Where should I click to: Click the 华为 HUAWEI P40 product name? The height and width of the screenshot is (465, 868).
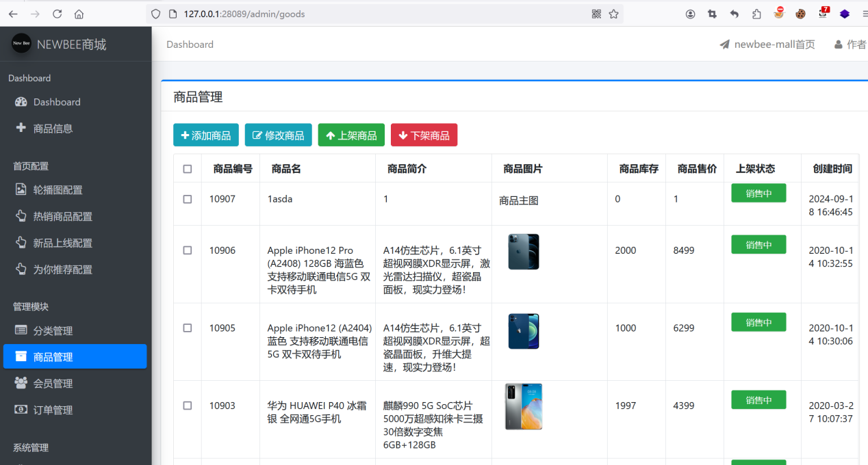pos(317,412)
